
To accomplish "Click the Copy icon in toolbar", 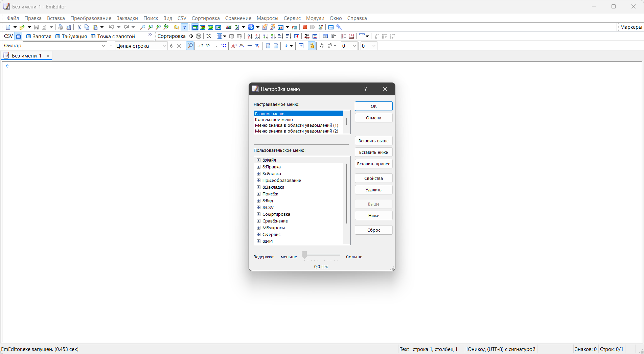I will coord(87,27).
